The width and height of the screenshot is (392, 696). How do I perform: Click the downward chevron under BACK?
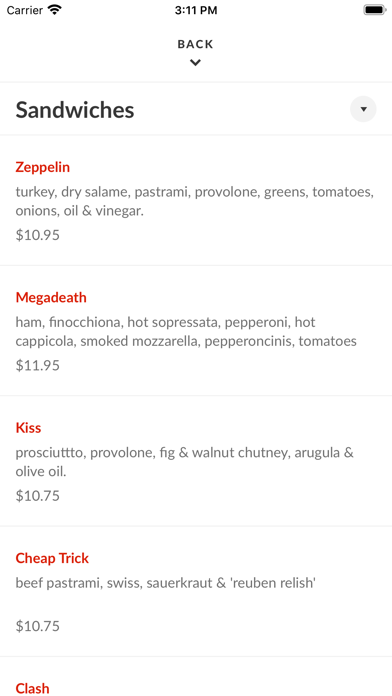click(195, 63)
